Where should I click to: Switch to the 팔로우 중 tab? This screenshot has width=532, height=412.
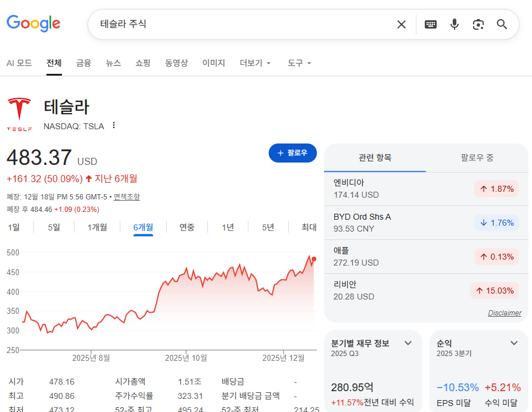(477, 158)
